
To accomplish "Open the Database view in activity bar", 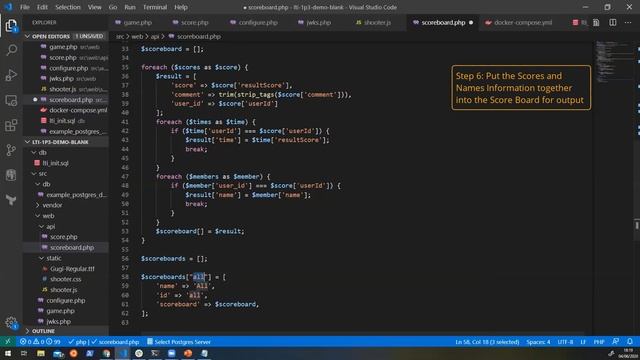I will point(11,175).
